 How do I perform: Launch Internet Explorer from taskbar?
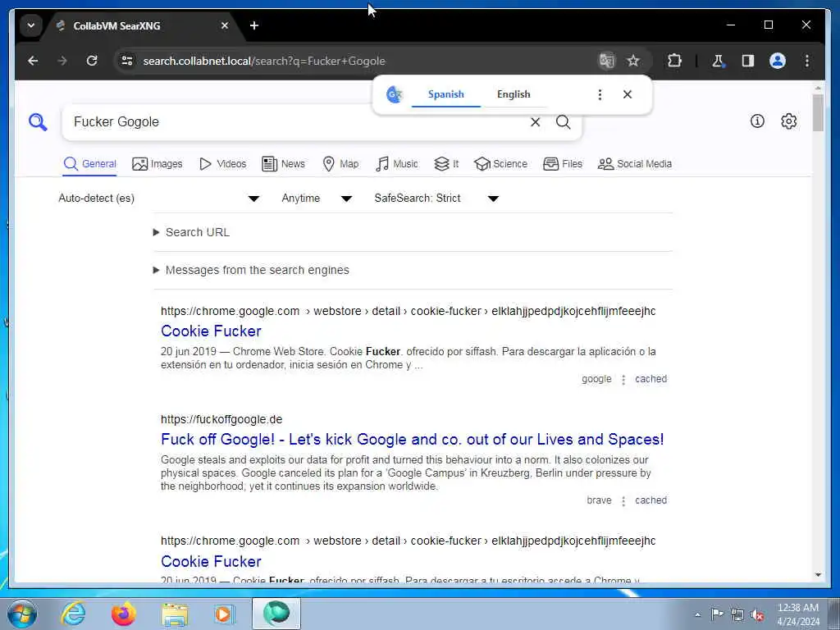click(73, 614)
